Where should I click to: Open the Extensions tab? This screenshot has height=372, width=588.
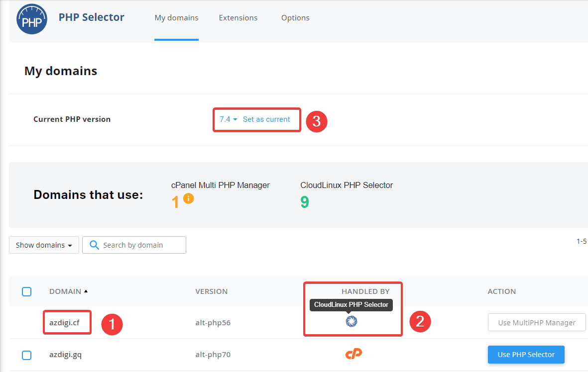point(238,18)
